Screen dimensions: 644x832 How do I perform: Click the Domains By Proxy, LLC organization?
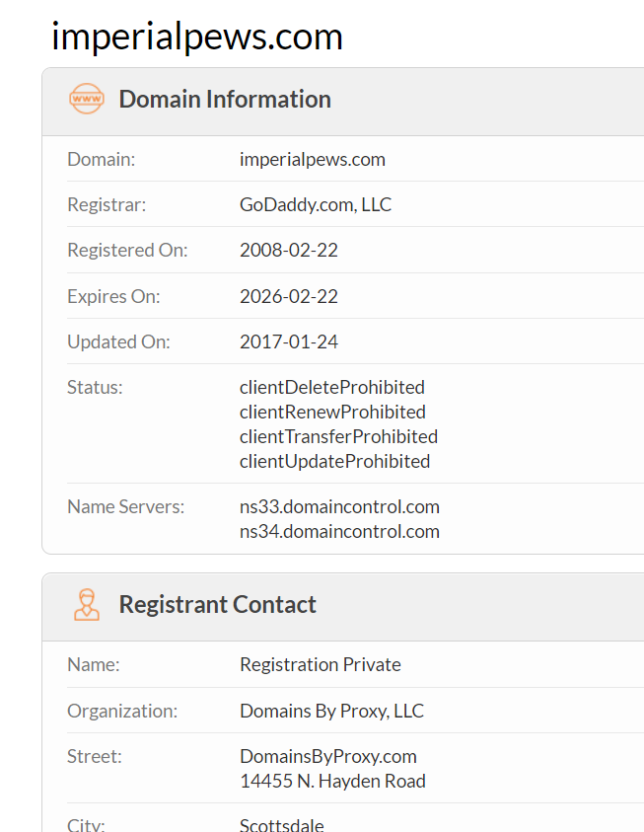pos(331,711)
